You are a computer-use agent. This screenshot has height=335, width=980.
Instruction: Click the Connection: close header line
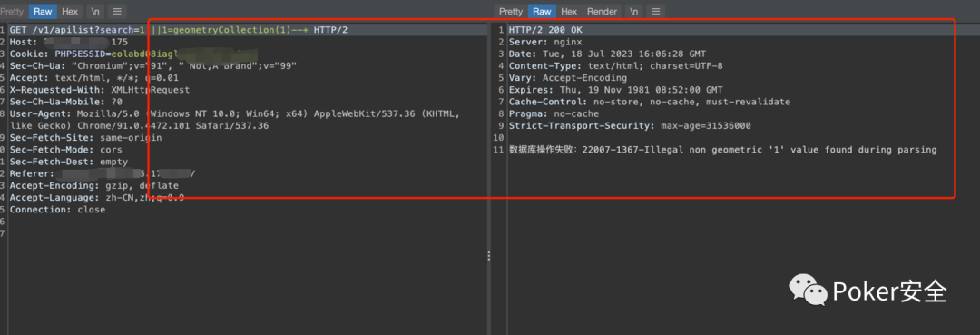tap(57, 210)
